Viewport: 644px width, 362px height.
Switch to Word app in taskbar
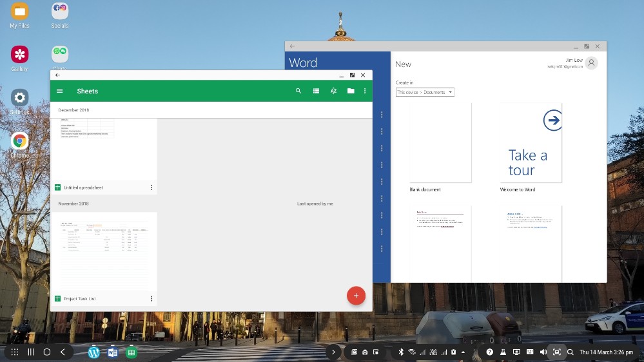[x=113, y=352]
